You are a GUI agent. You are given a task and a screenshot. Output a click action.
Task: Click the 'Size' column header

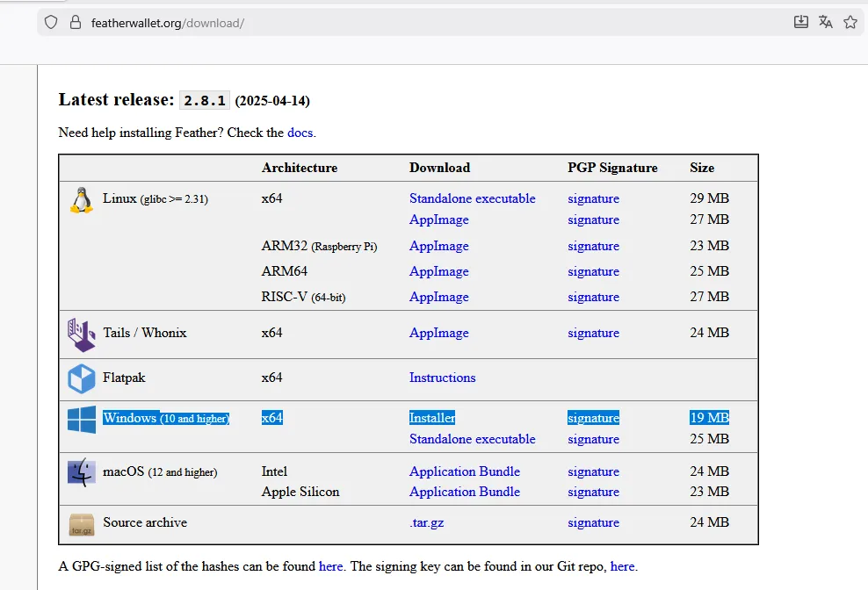702,168
